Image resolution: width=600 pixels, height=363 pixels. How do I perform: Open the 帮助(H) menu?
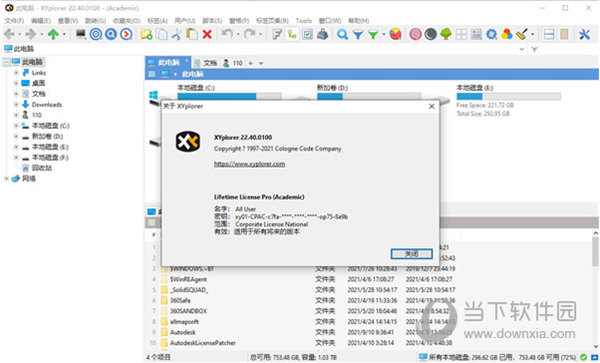[359, 21]
